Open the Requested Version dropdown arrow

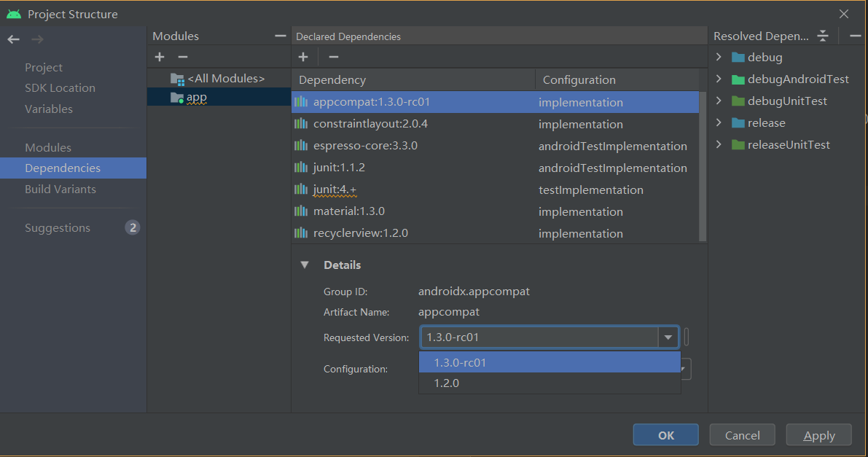pyautogui.click(x=668, y=337)
